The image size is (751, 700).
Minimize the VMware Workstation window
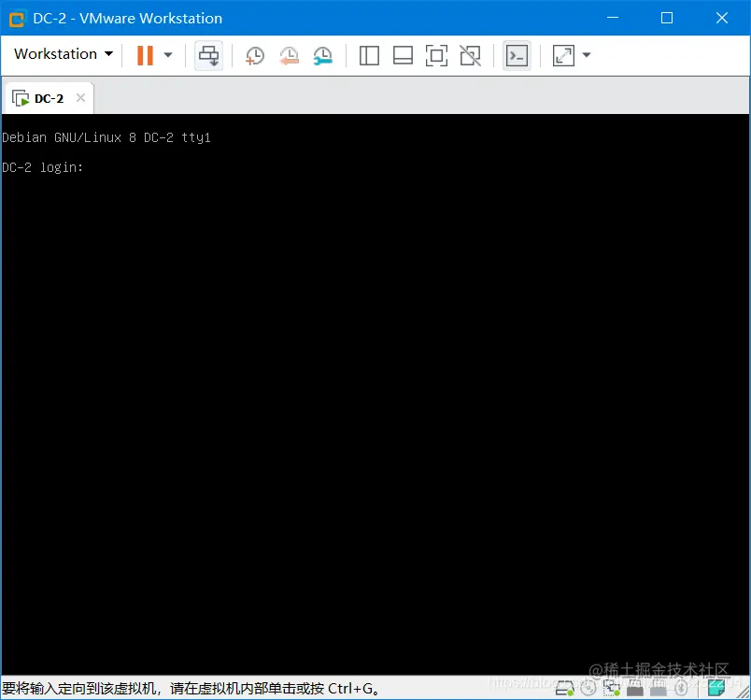click(x=613, y=18)
